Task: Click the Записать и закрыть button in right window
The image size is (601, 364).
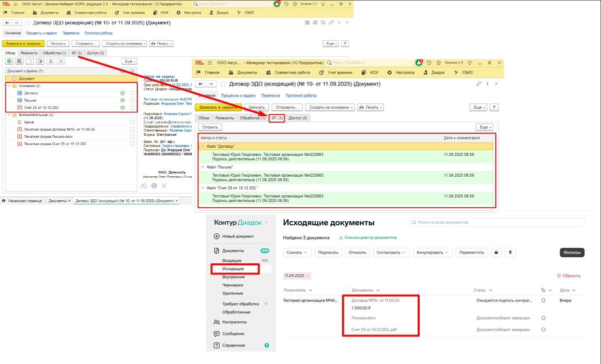Action: [218, 107]
